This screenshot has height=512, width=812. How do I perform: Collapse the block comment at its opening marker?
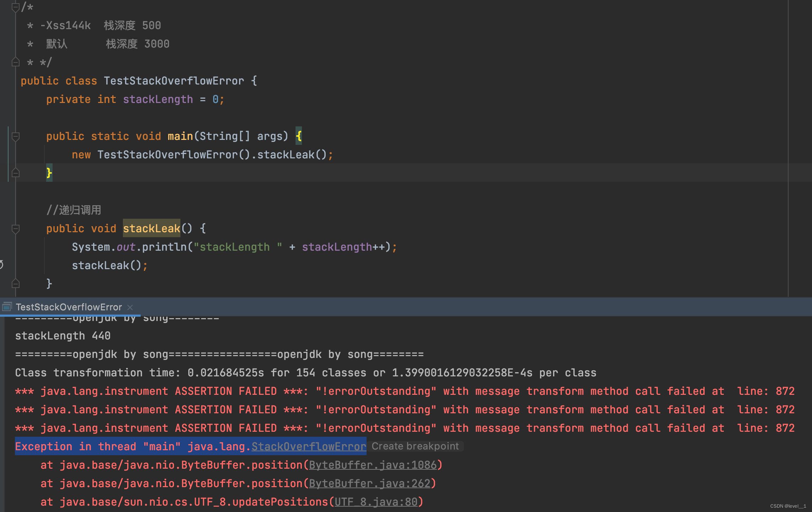tap(15, 7)
